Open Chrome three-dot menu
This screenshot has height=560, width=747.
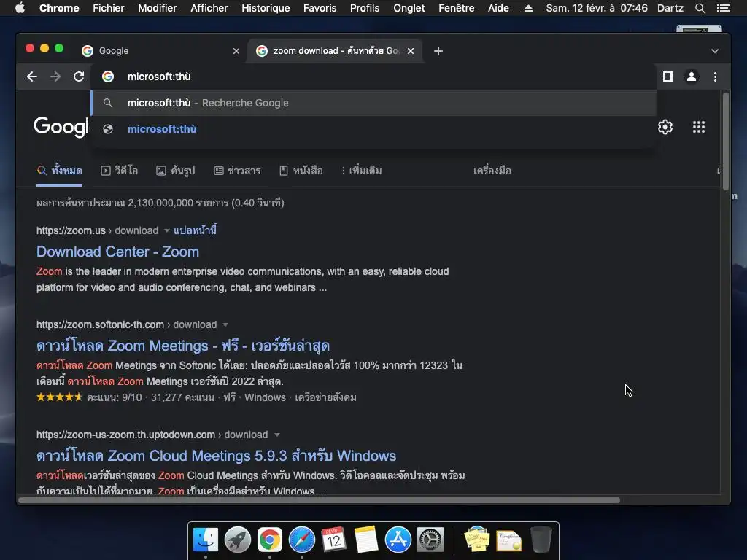715,77
